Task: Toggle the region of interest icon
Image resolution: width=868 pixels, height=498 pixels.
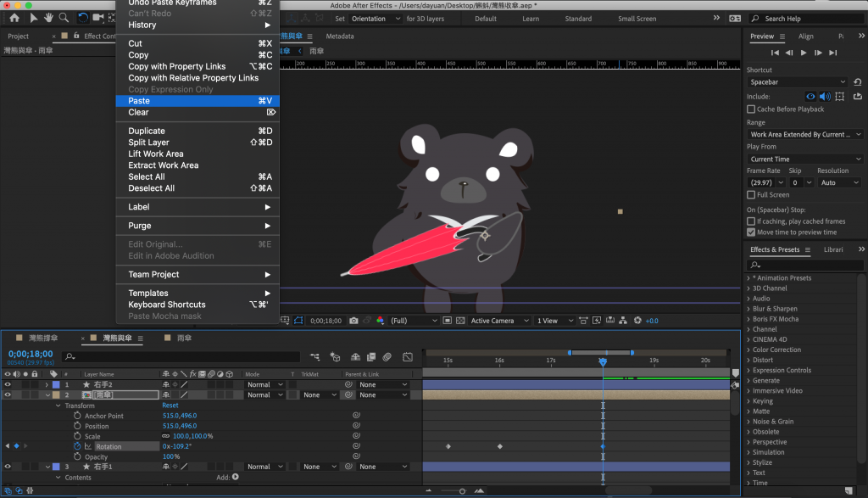Action: (448, 321)
